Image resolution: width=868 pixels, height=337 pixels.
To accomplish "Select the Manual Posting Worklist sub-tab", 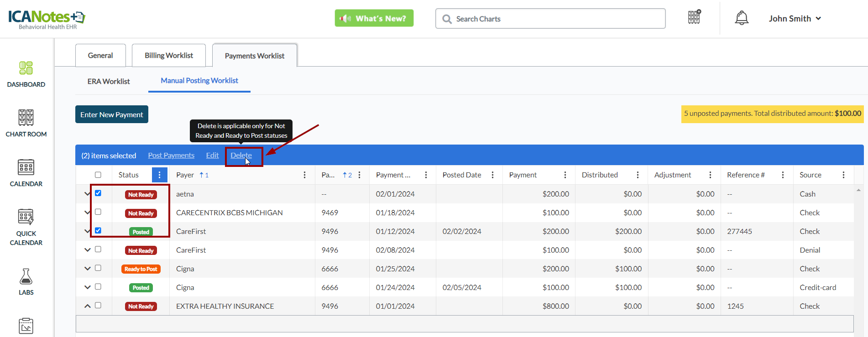I will click(199, 81).
